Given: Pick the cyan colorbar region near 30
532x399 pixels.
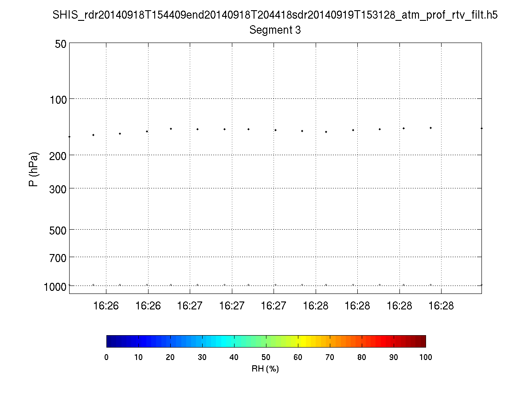Looking at the screenshot, I should click(x=202, y=341).
